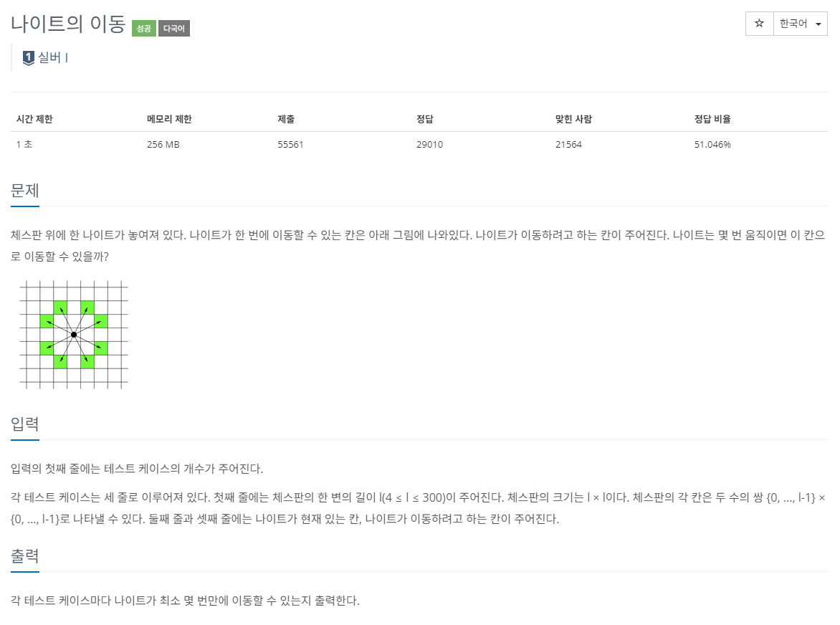Click the 메모리 제한 column header
The image size is (840, 625).
click(x=169, y=119)
